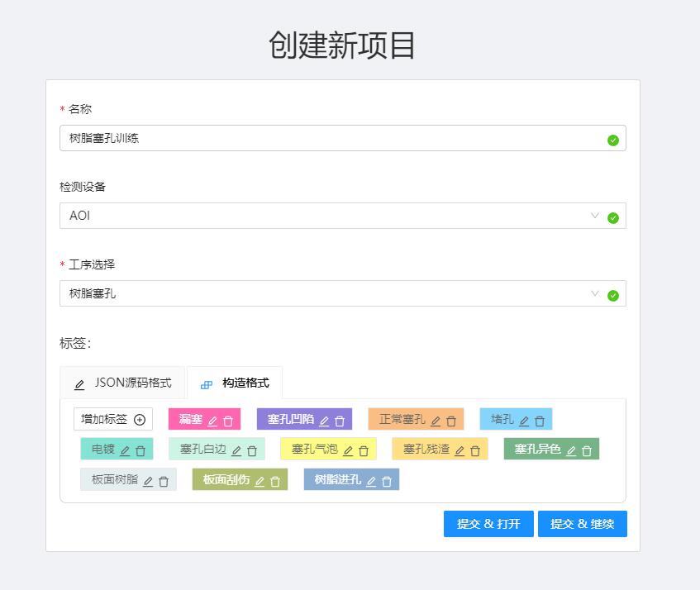
Task: Edit the 塞孔气泡 tag
Action: tap(348, 451)
